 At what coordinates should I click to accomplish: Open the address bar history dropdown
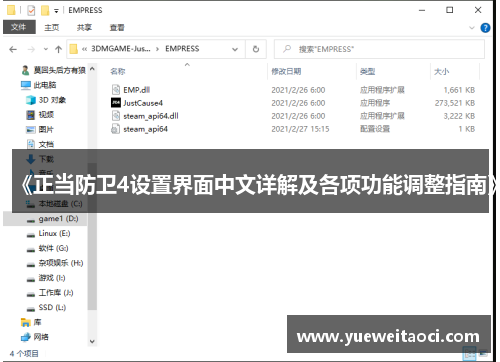pyautogui.click(x=235, y=50)
